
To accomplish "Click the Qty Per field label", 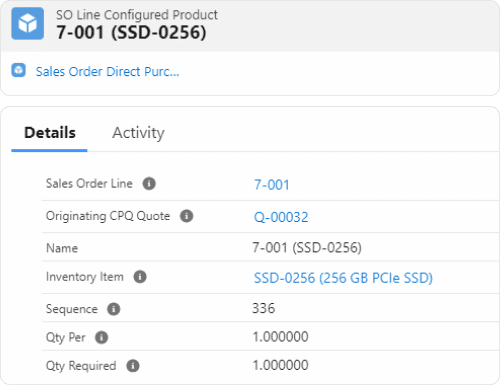I will [x=66, y=337].
